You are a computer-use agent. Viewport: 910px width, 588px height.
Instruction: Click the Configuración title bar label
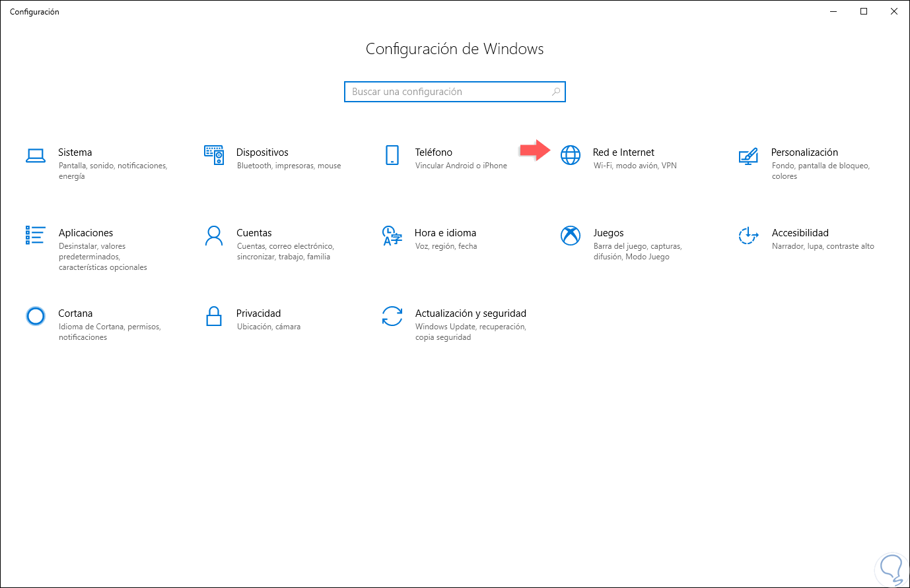point(34,11)
